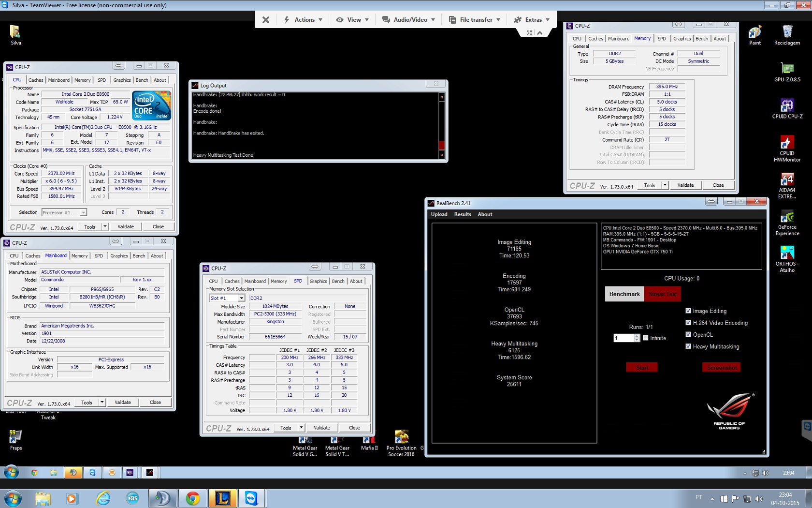Launch the AIDA64 Extreme desktop icon
The image size is (812, 508).
(787, 185)
